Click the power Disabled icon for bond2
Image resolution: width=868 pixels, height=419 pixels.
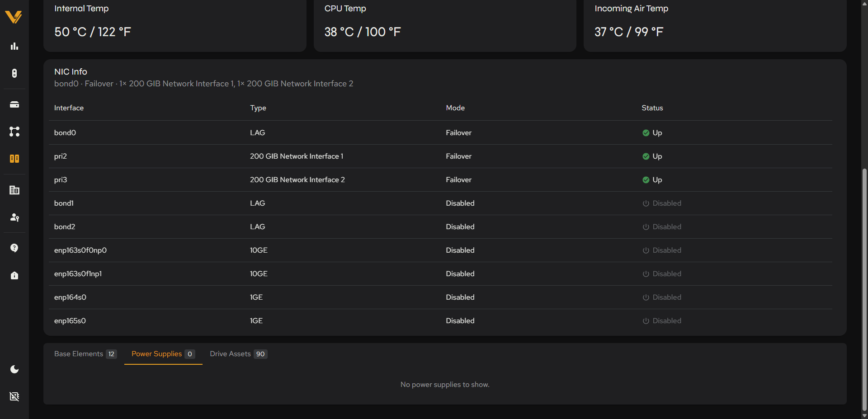click(x=646, y=227)
